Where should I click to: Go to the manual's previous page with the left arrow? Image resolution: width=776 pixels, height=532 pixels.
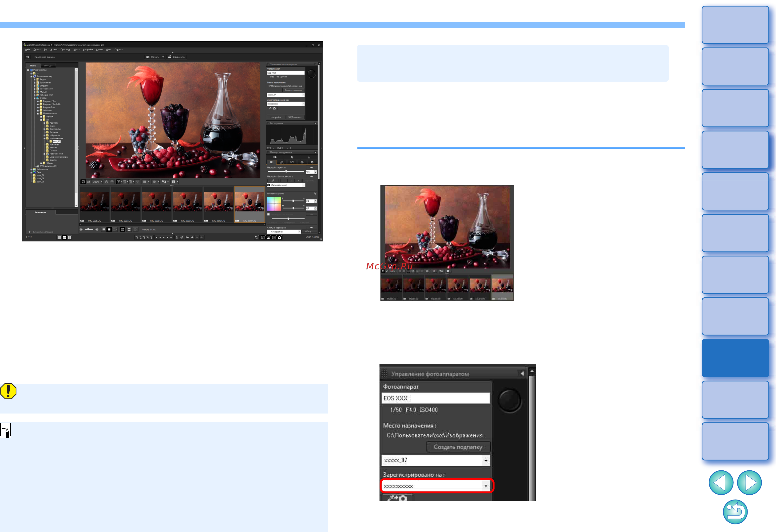tap(721, 482)
